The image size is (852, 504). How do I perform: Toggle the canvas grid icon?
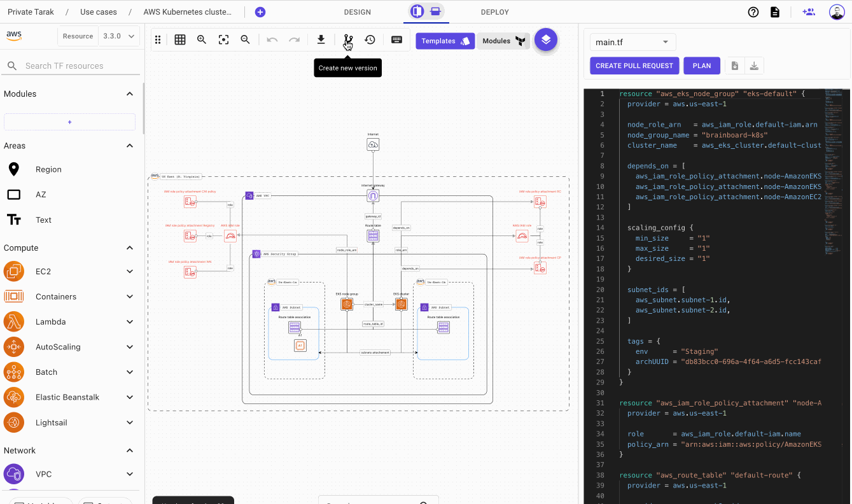(x=180, y=40)
